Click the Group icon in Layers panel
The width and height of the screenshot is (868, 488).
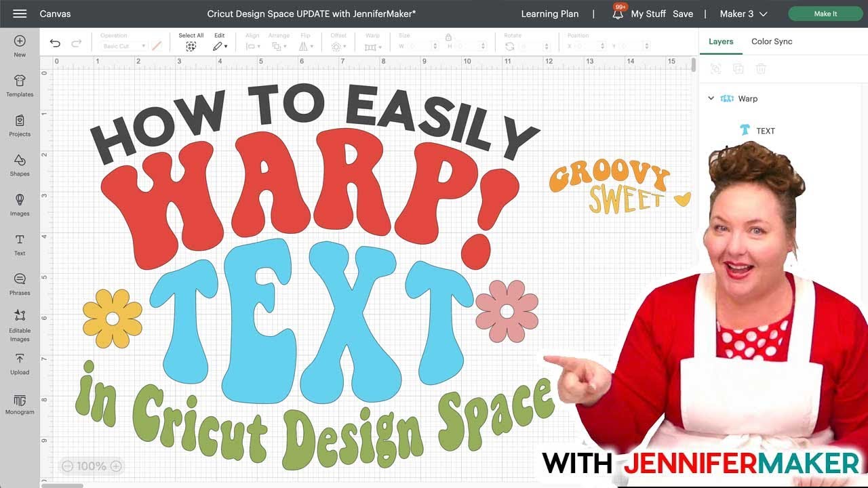coord(715,68)
